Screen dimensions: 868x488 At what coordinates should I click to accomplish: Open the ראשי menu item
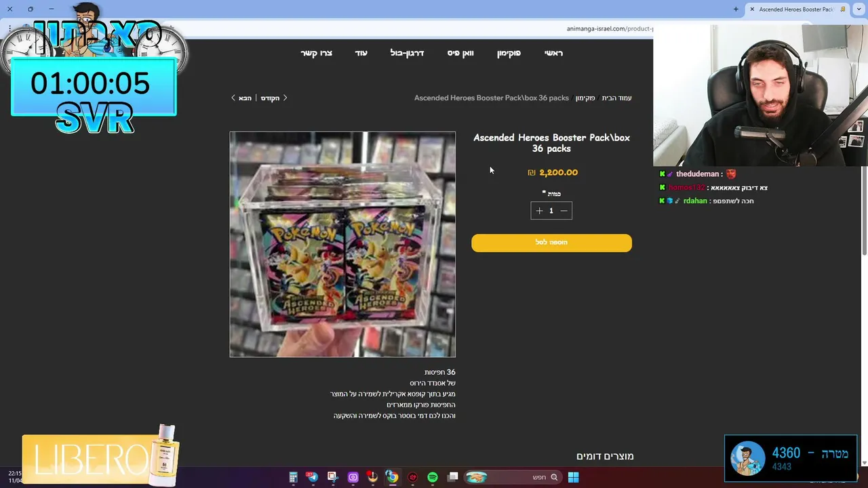553,53
